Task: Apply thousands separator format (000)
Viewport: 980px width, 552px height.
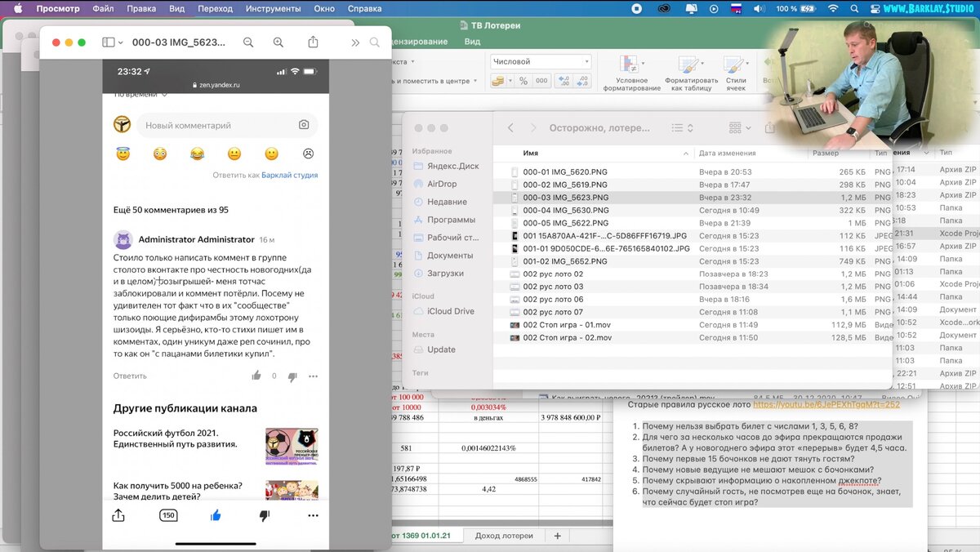Action: tap(542, 81)
